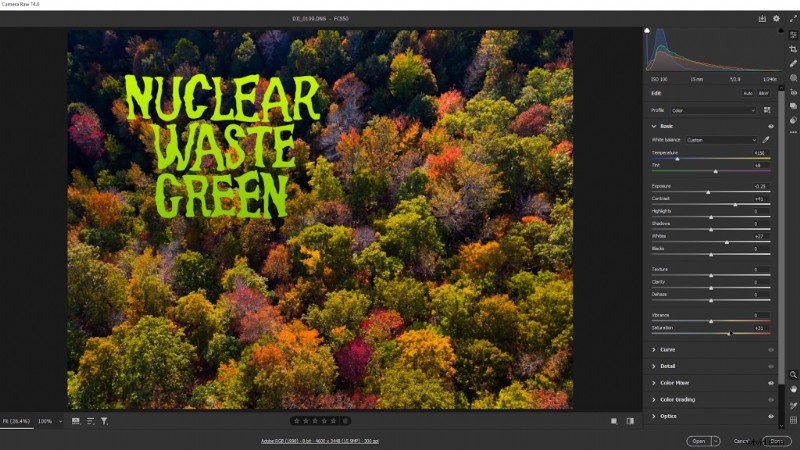Open the Masking tool
The width and height of the screenshot is (800, 450).
pyautogui.click(x=793, y=78)
